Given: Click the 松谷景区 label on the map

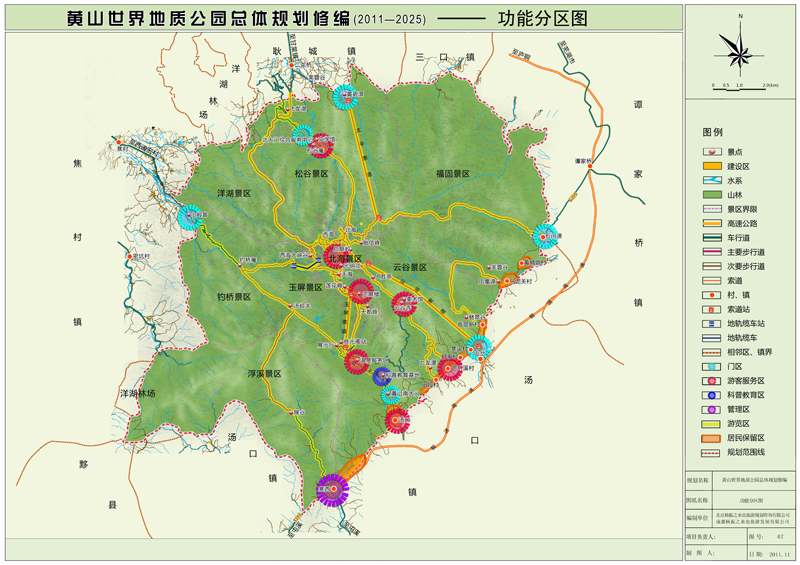Looking at the screenshot, I should click(x=311, y=173).
